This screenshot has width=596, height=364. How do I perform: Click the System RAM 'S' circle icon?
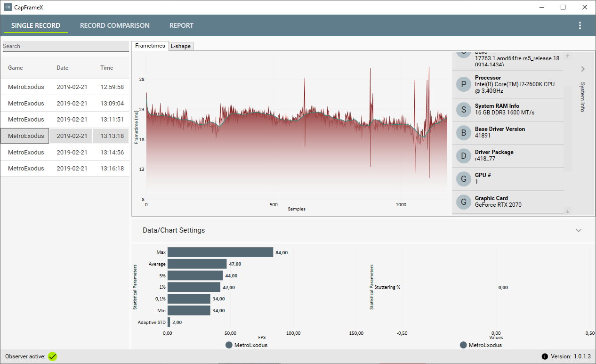pyautogui.click(x=464, y=110)
